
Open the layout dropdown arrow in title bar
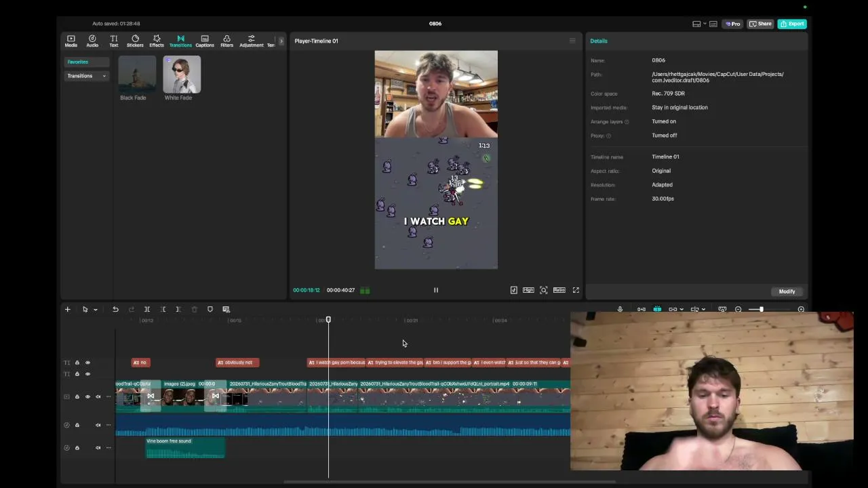[705, 24]
